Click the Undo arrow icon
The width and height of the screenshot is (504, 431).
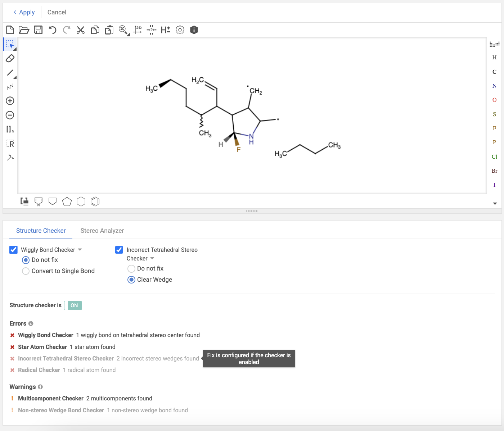pyautogui.click(x=53, y=30)
